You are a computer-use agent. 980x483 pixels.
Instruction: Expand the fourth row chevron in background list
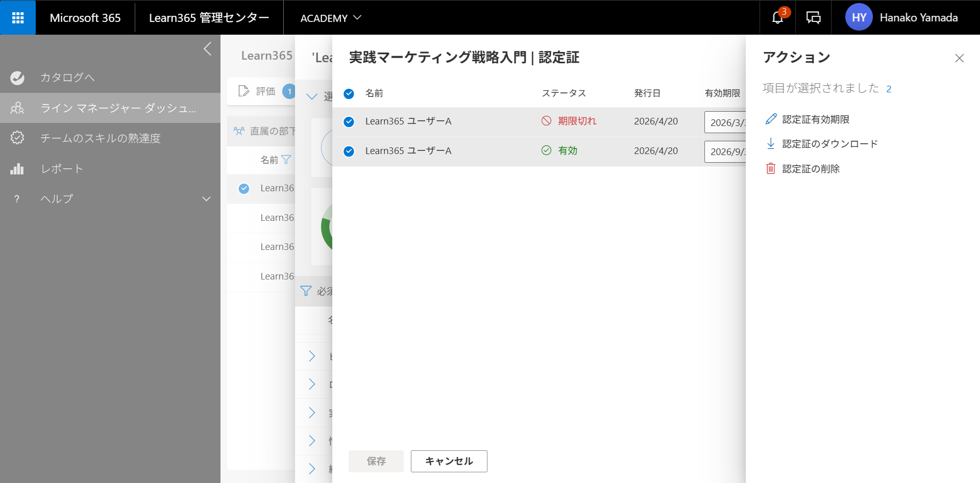312,441
